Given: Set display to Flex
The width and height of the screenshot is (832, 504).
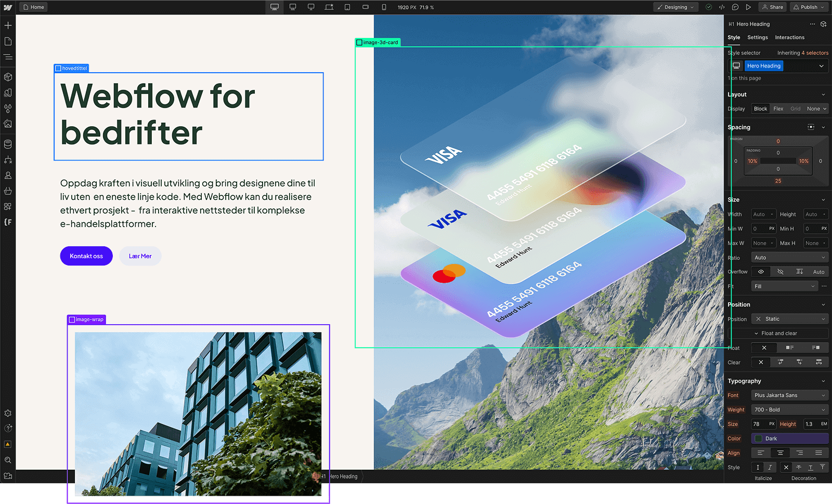Looking at the screenshot, I should 778,109.
